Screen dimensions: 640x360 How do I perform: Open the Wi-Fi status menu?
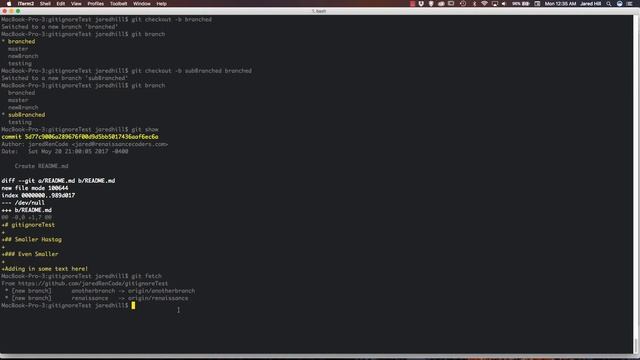coord(484,4)
